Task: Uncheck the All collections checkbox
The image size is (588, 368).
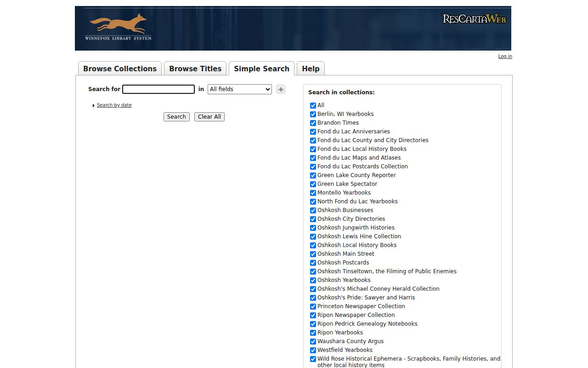Action: click(313, 105)
